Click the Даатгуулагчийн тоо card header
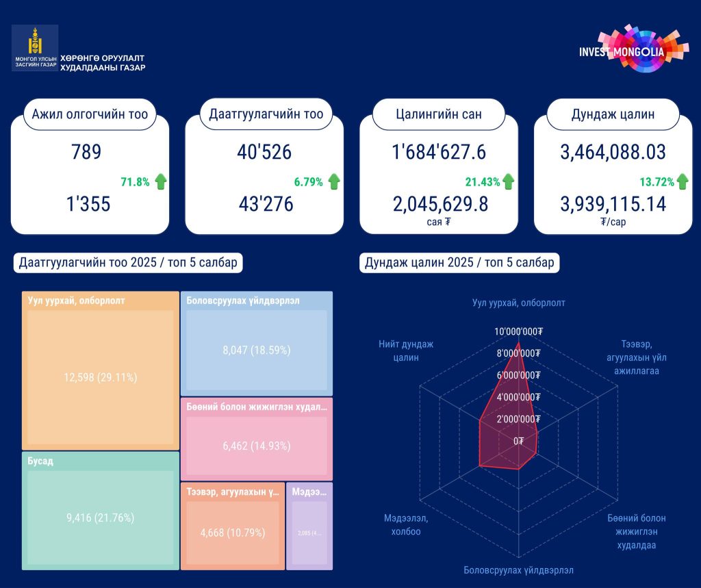The width and height of the screenshot is (701, 588). tap(266, 114)
